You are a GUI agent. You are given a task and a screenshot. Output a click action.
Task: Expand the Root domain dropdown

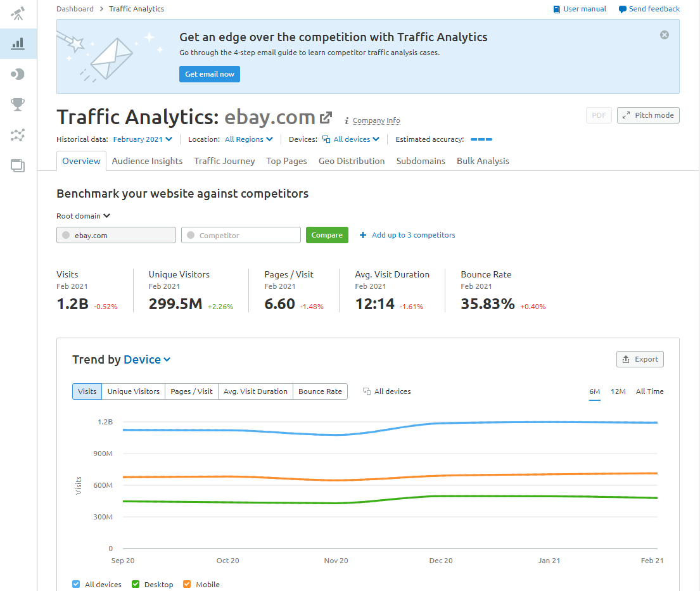[83, 216]
